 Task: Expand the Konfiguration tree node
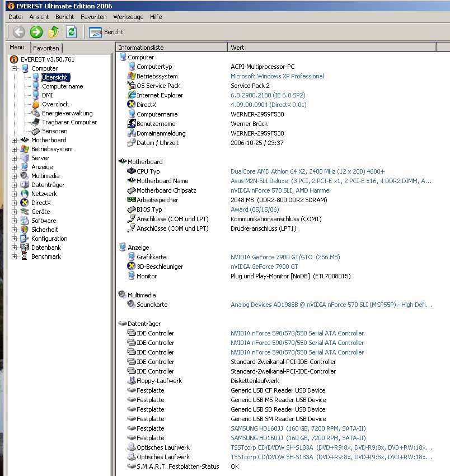14,239
